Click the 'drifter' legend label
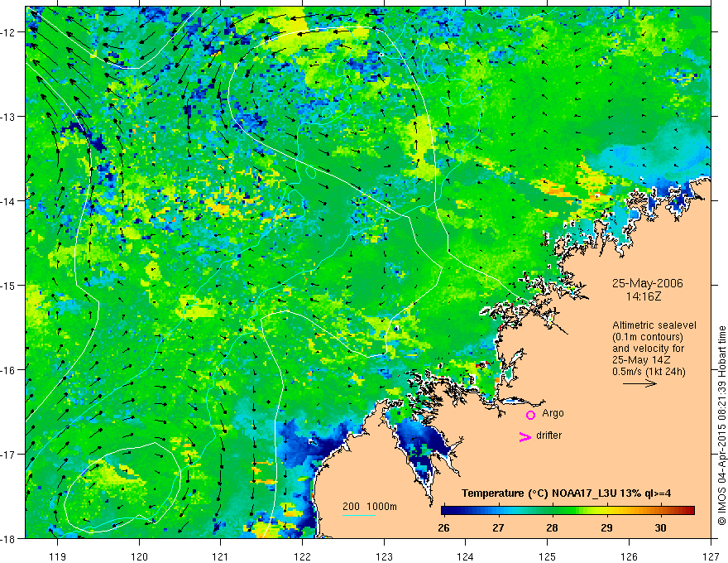 tap(548, 435)
